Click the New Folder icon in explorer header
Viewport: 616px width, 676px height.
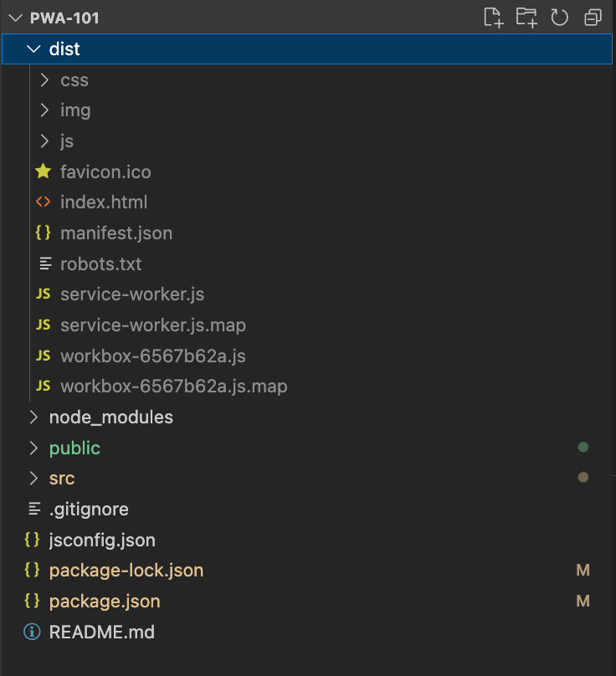click(x=526, y=18)
